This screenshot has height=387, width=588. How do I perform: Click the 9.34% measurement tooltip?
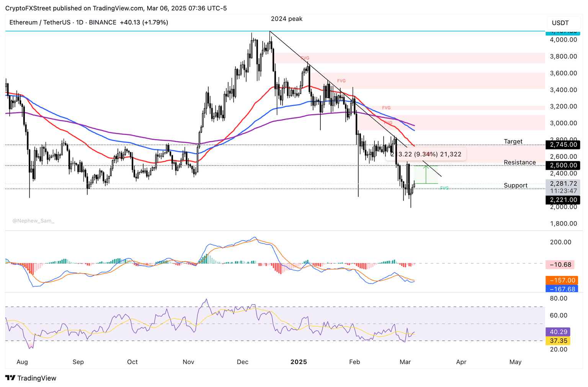[x=426, y=154]
